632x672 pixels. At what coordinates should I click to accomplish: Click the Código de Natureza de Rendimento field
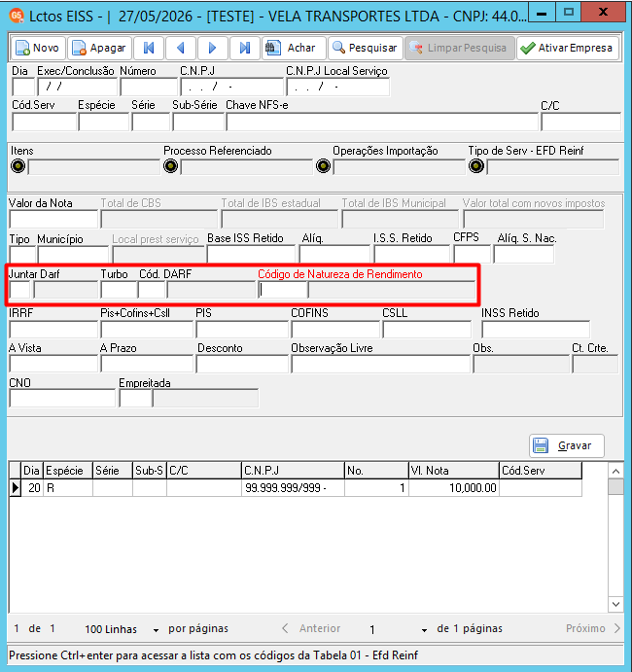tap(283, 290)
